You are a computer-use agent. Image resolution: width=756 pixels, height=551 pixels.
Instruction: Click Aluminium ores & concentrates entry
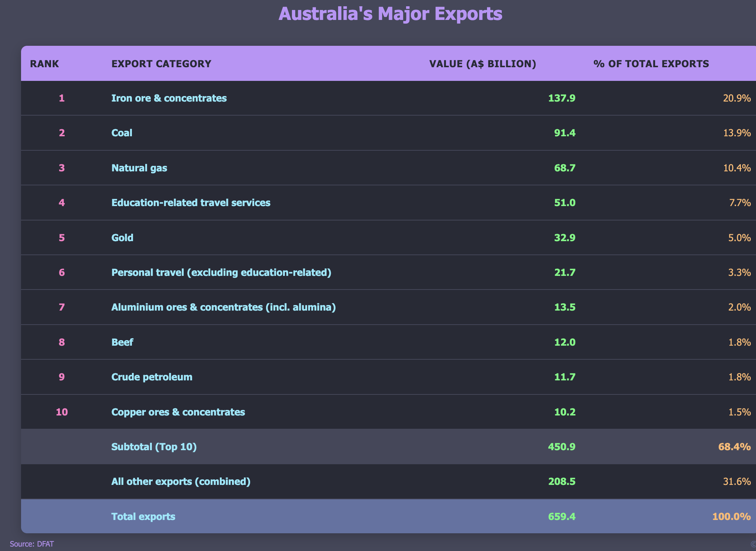[x=223, y=307]
